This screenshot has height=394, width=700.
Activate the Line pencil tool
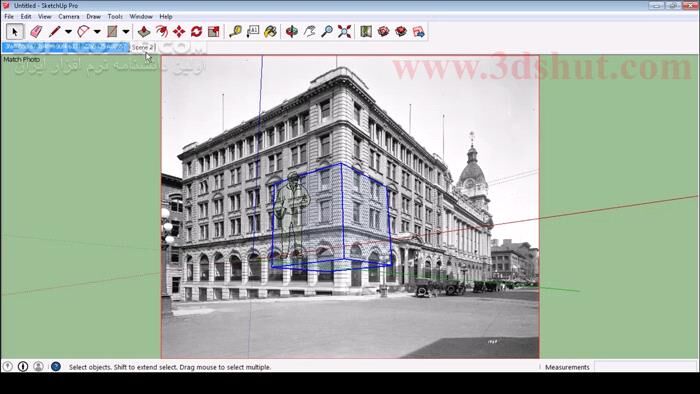pyautogui.click(x=55, y=32)
